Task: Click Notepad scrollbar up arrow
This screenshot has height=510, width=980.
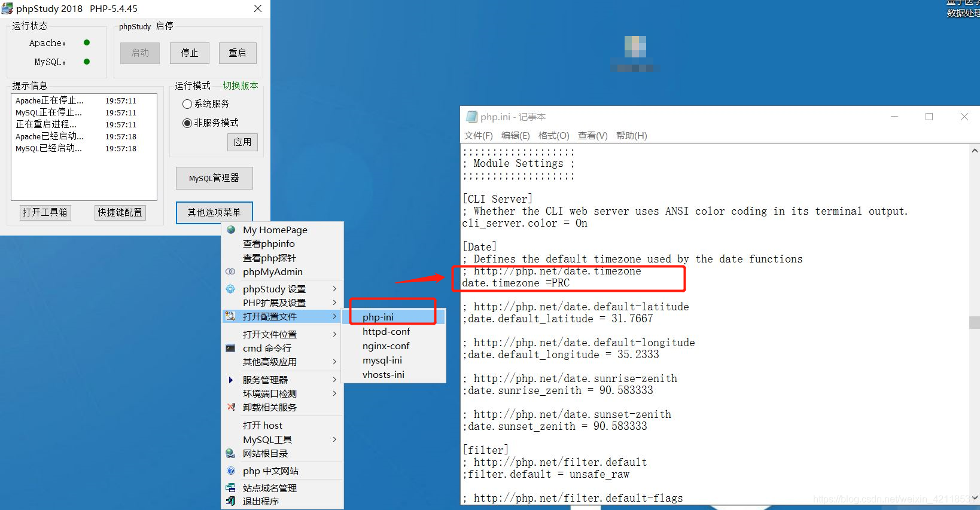Action: pos(974,151)
